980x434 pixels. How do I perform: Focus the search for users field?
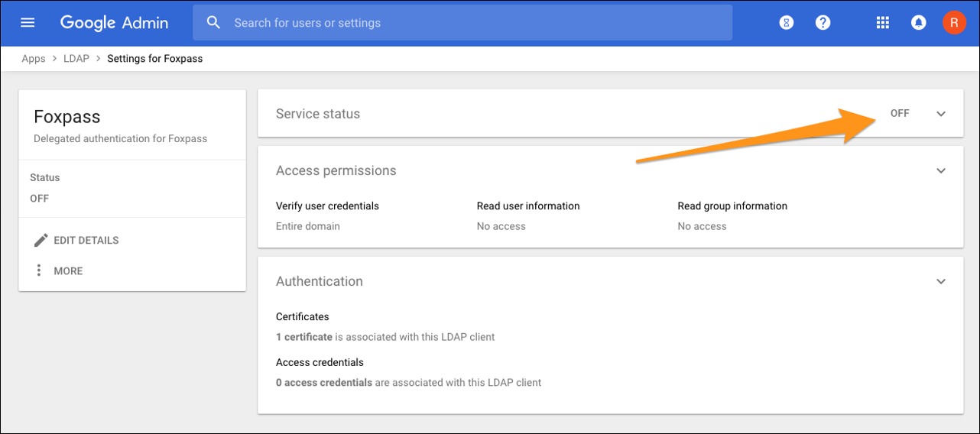(x=474, y=23)
